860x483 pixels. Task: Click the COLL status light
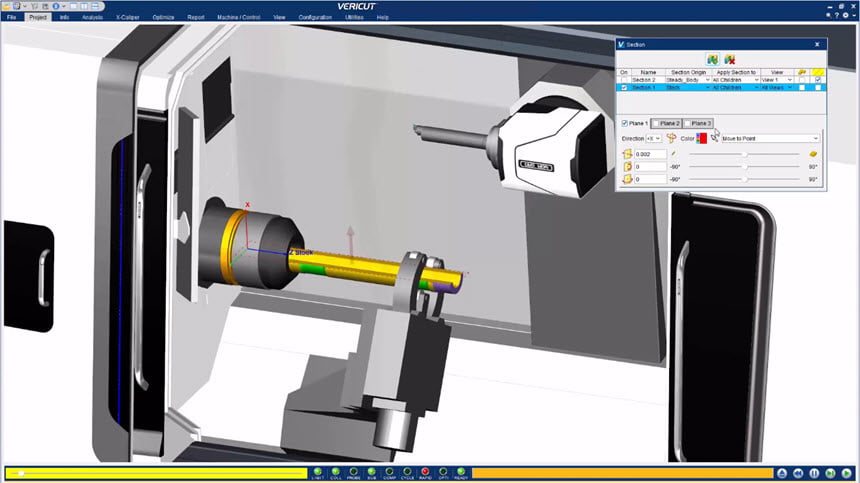336,472
